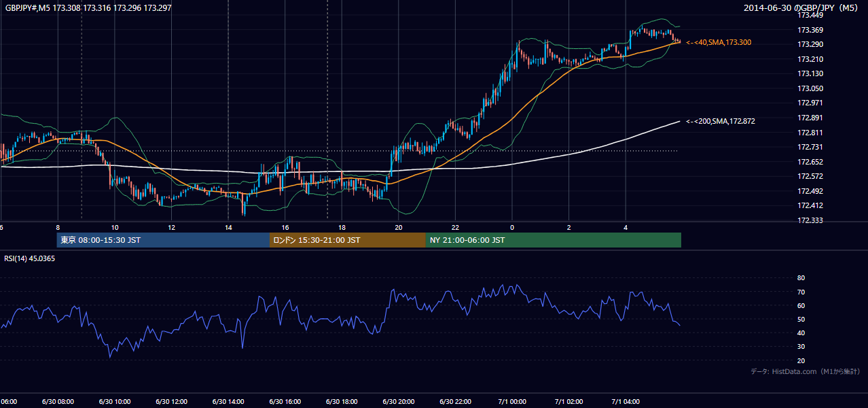The height and width of the screenshot is (408, 868).
Task: Click price axis value 172.891
Action: (x=810, y=118)
